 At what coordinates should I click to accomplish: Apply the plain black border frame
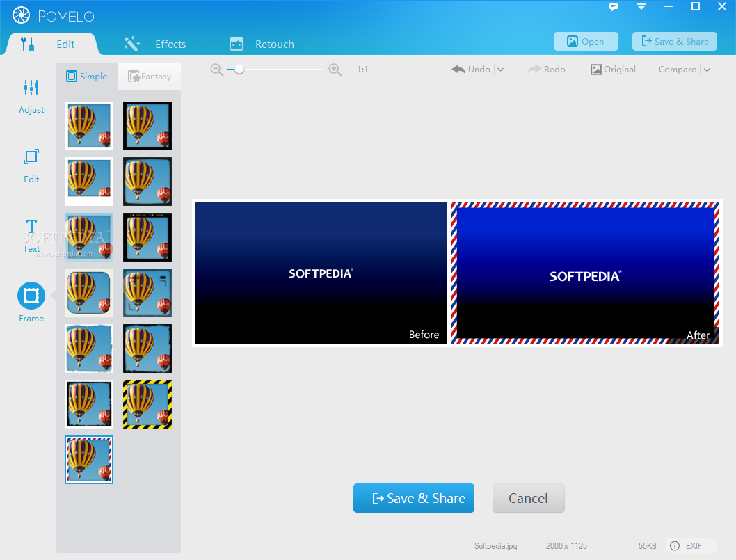[147, 126]
